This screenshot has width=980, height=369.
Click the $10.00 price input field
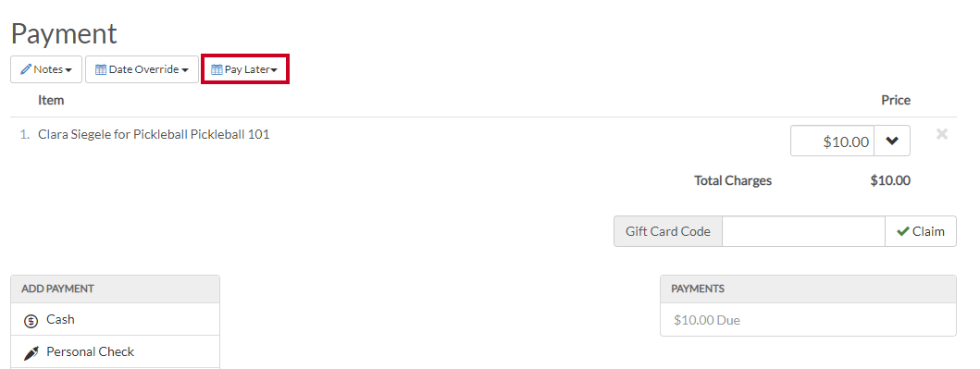pos(832,141)
